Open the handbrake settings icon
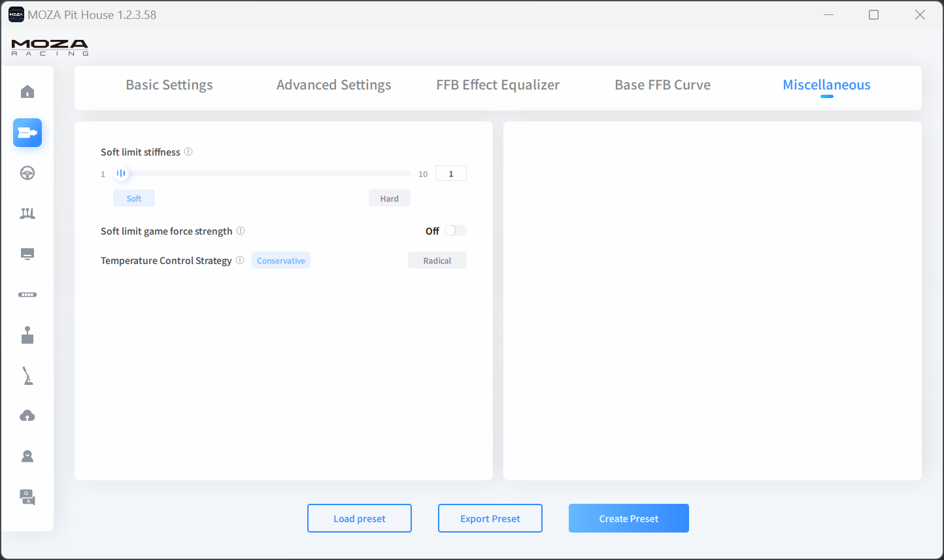This screenshot has width=944, height=560. [x=27, y=376]
